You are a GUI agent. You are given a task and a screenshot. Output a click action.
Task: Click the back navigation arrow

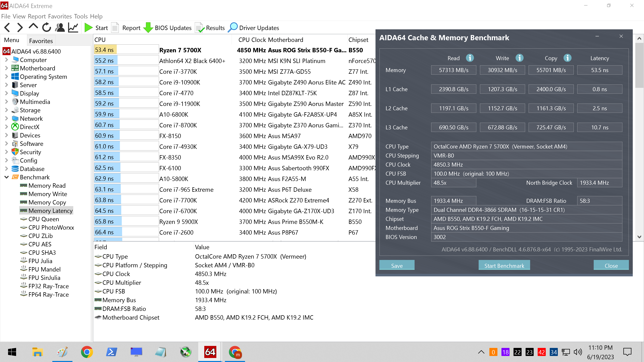coord(7,27)
